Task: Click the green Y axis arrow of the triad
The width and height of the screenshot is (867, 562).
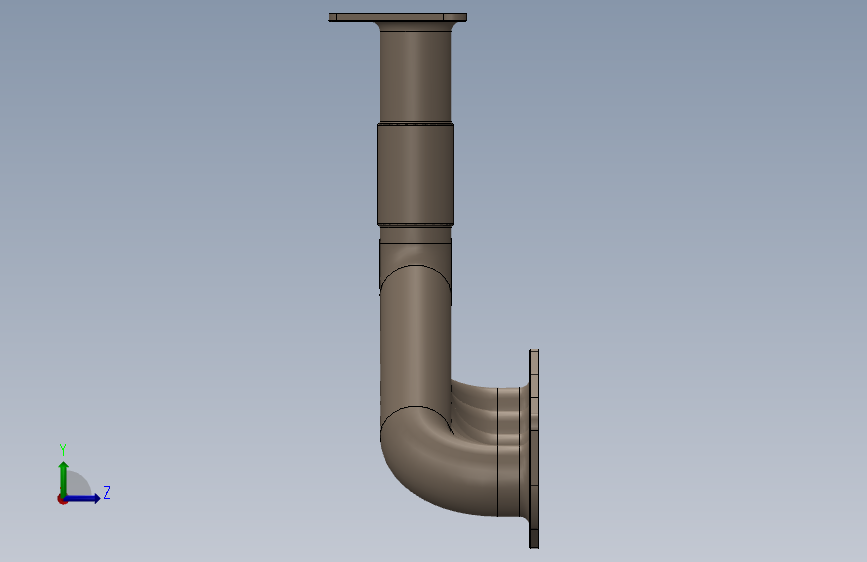Action: pyautogui.click(x=64, y=478)
